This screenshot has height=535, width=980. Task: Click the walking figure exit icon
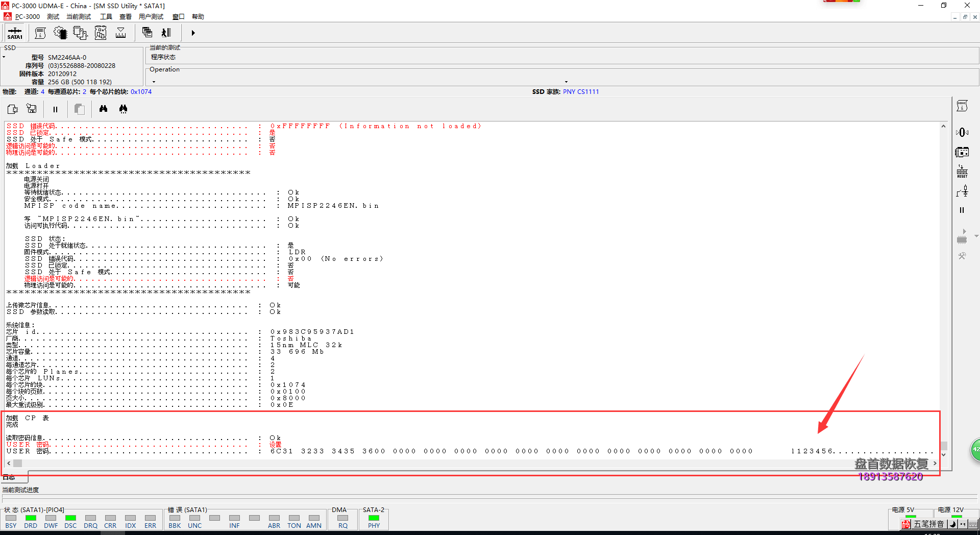click(x=166, y=33)
